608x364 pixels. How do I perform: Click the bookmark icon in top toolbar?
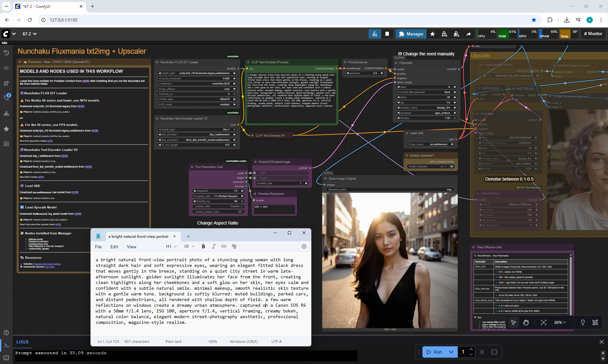click(x=387, y=34)
